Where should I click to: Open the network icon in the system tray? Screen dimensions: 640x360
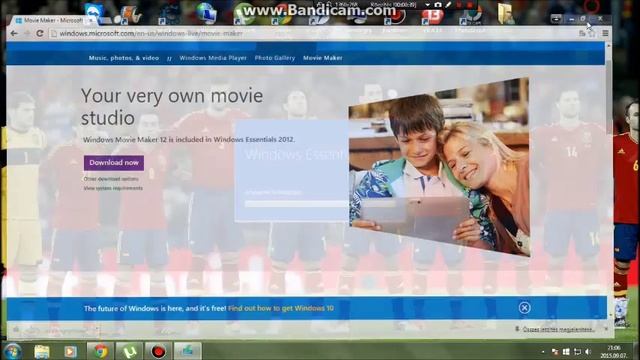click(x=577, y=351)
